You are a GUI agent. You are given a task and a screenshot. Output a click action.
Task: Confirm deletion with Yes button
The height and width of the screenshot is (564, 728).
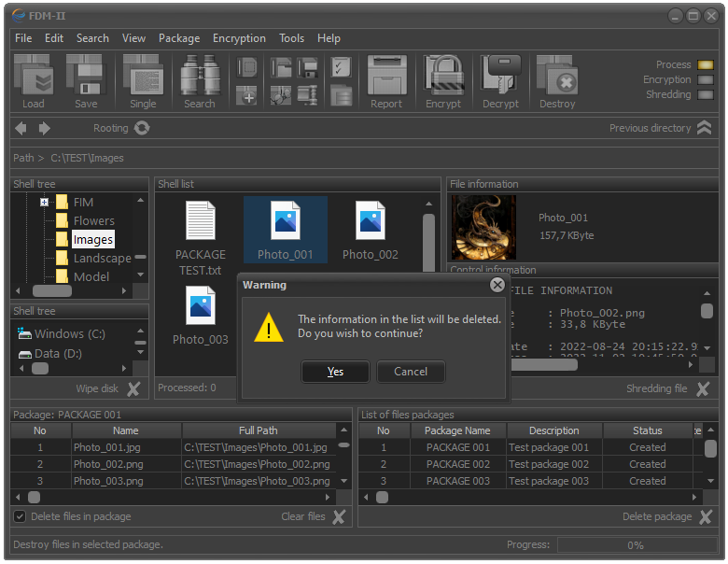pos(335,372)
